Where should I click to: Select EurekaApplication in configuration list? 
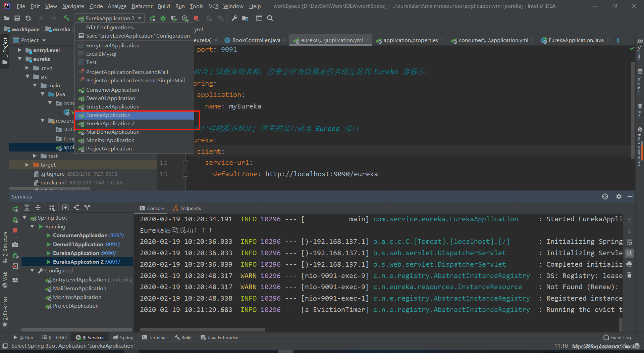(135, 115)
